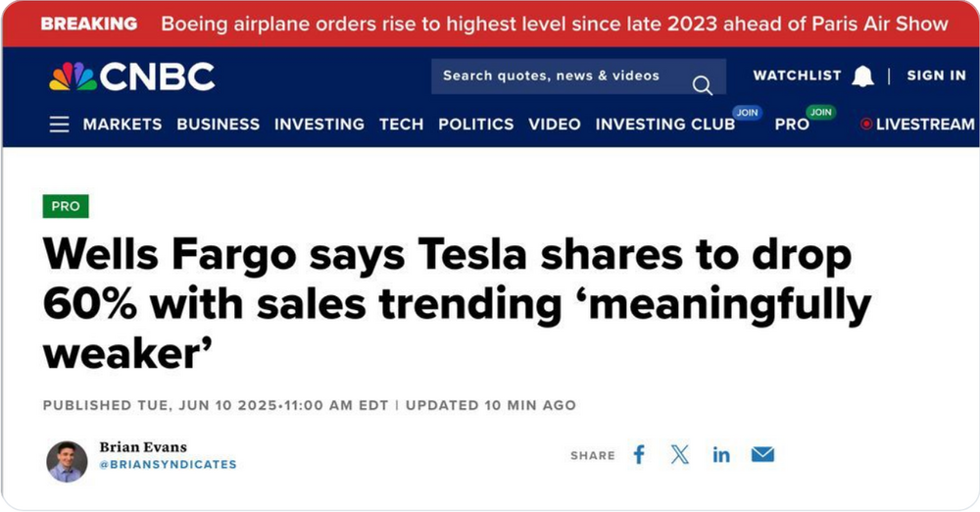Click the search magnifying glass icon
The image size is (980, 512).
[702, 86]
